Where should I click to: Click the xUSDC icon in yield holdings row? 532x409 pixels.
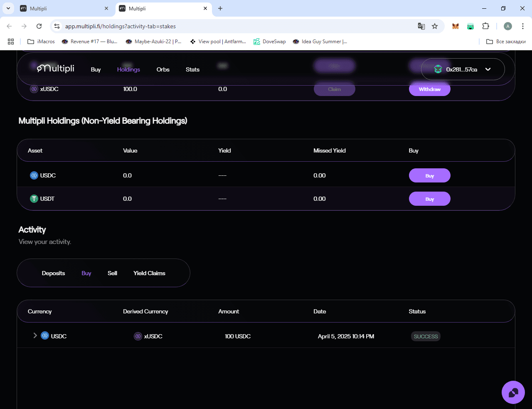click(x=34, y=89)
